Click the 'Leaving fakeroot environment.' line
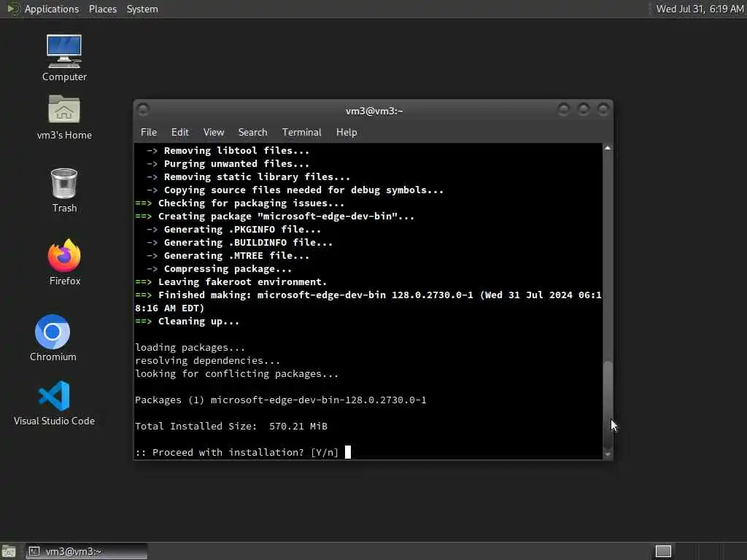 pos(231,282)
